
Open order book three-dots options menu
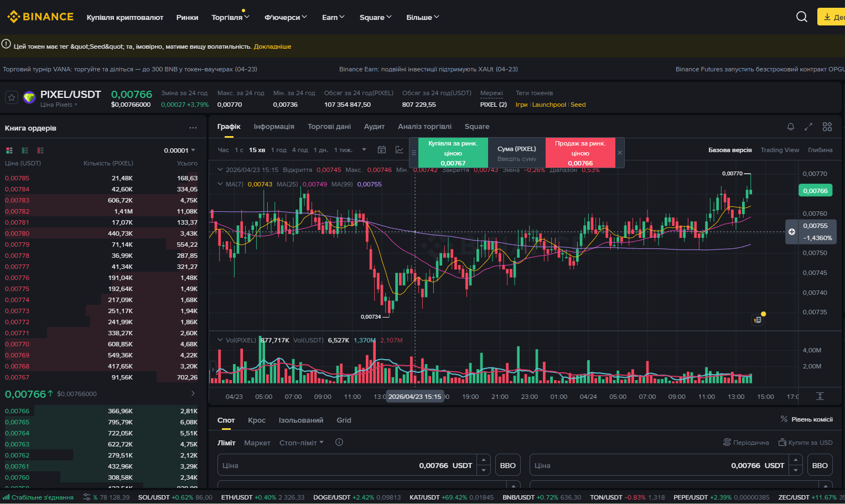click(x=193, y=128)
